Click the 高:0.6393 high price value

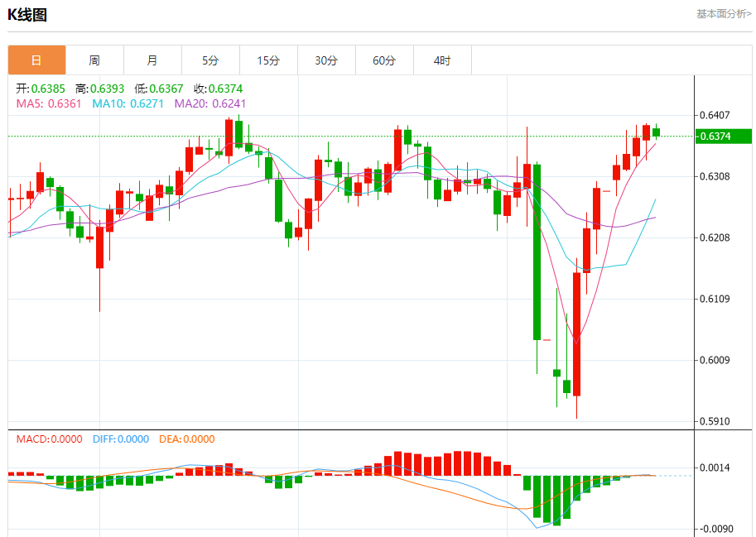point(100,89)
